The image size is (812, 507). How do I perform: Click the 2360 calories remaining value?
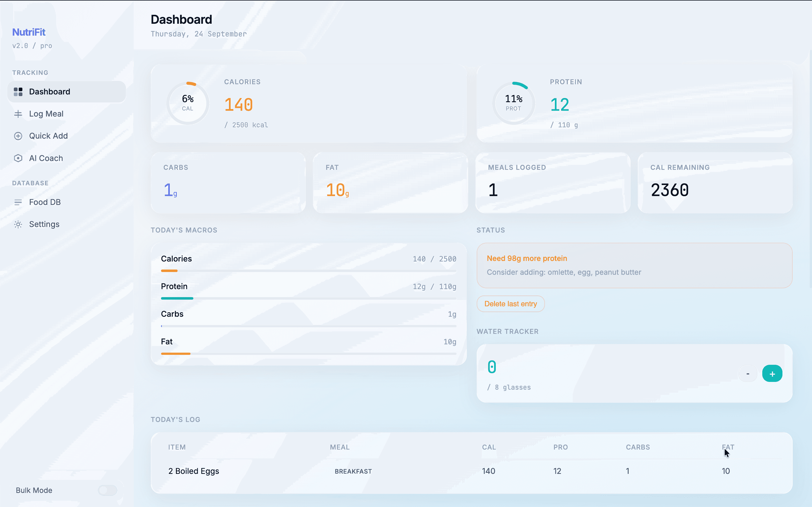pyautogui.click(x=670, y=190)
